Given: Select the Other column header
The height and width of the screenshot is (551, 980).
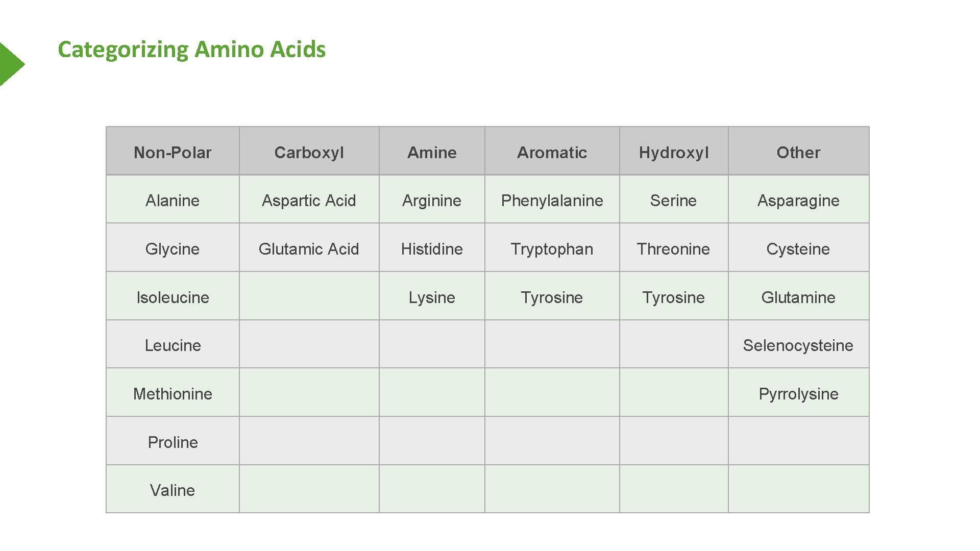Looking at the screenshot, I should (798, 152).
